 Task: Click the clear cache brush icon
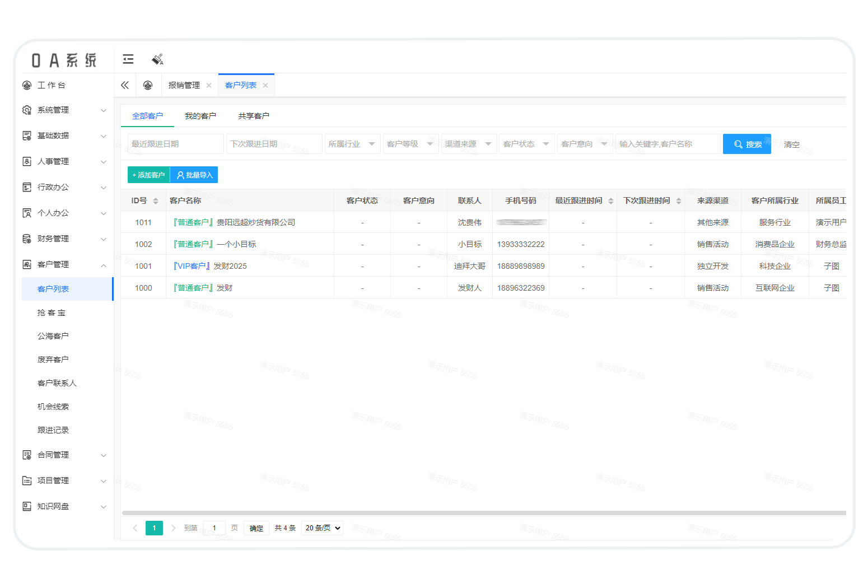click(x=157, y=59)
